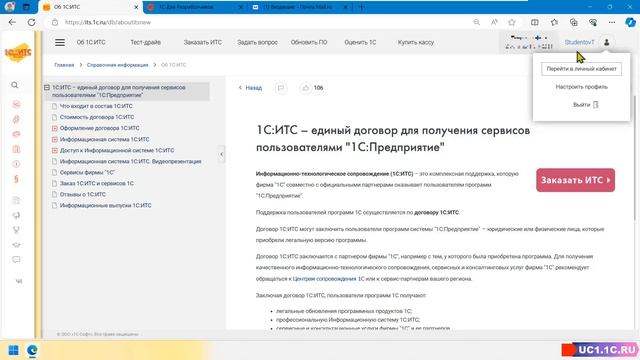The image size is (640, 360).
Task: Select 'Задать вопрос' in the top menu
Action: point(258,42)
